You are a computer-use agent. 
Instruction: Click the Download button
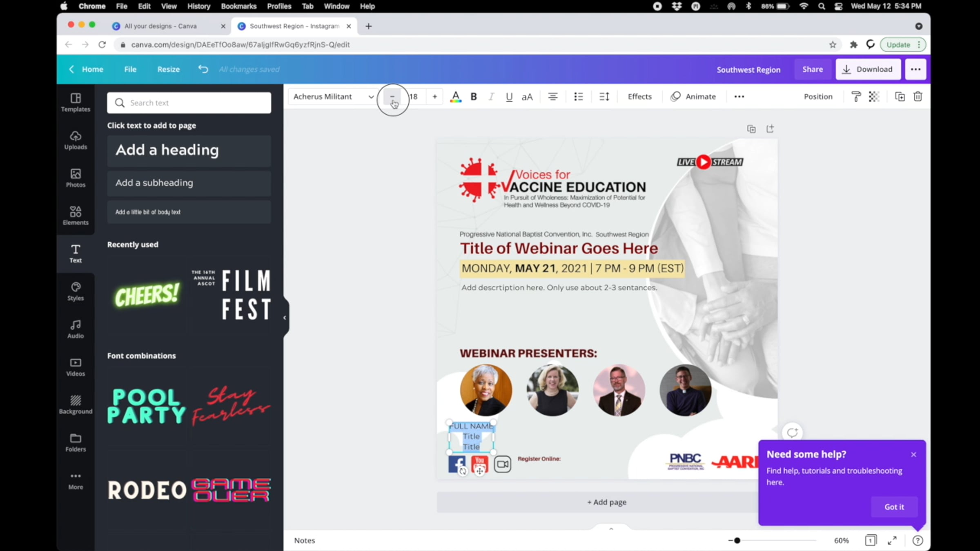(868, 69)
